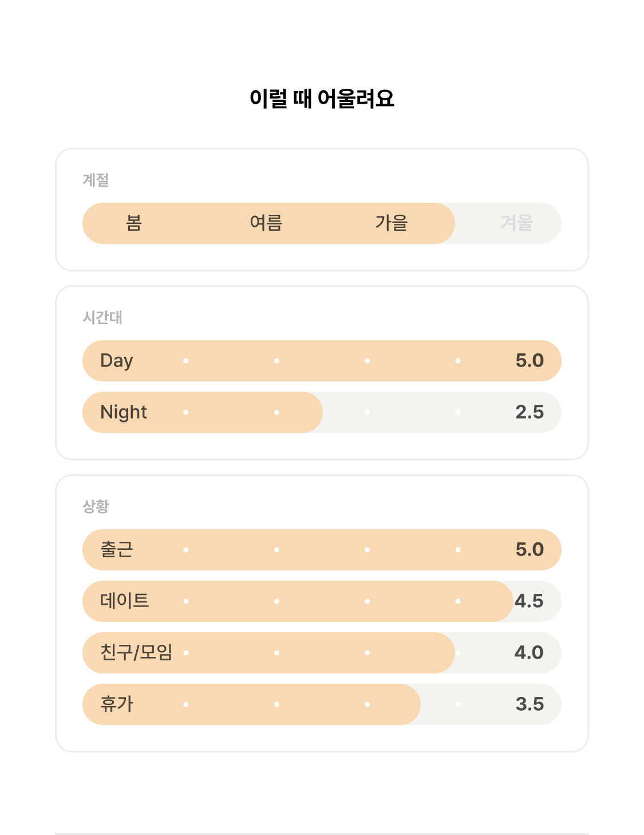Click the 출근 score value 5.0
Screen dimensions: 644x835
pyautogui.click(x=530, y=550)
